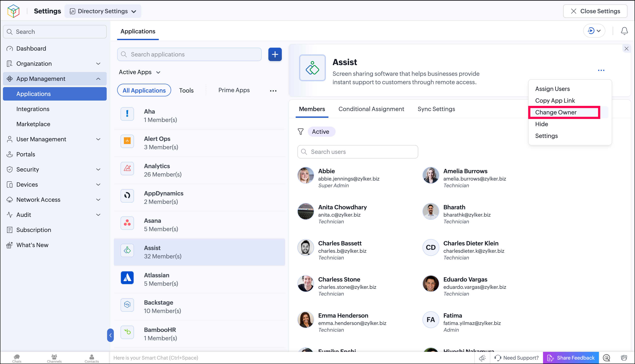Select the Tools category tab
635x364 pixels.
click(186, 90)
